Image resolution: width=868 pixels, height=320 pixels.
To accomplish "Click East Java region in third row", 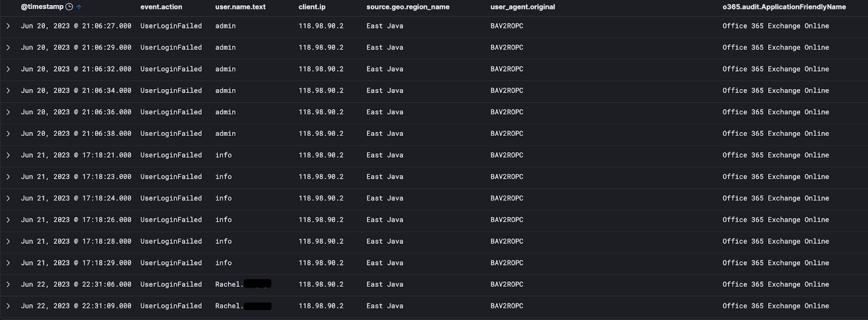I will click(x=385, y=69).
